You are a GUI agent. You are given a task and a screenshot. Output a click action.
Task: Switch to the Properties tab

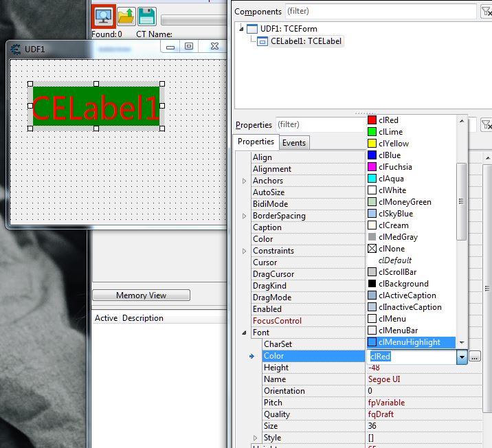tap(256, 142)
